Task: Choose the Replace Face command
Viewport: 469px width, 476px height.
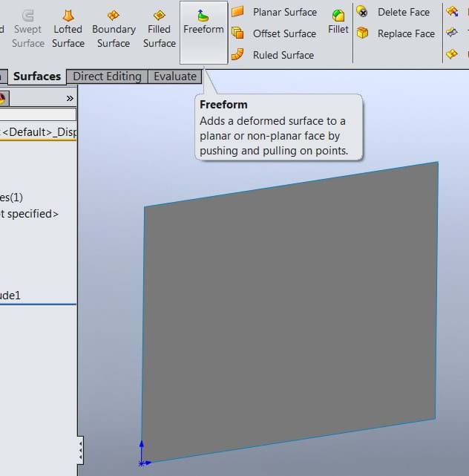Action: [x=396, y=33]
